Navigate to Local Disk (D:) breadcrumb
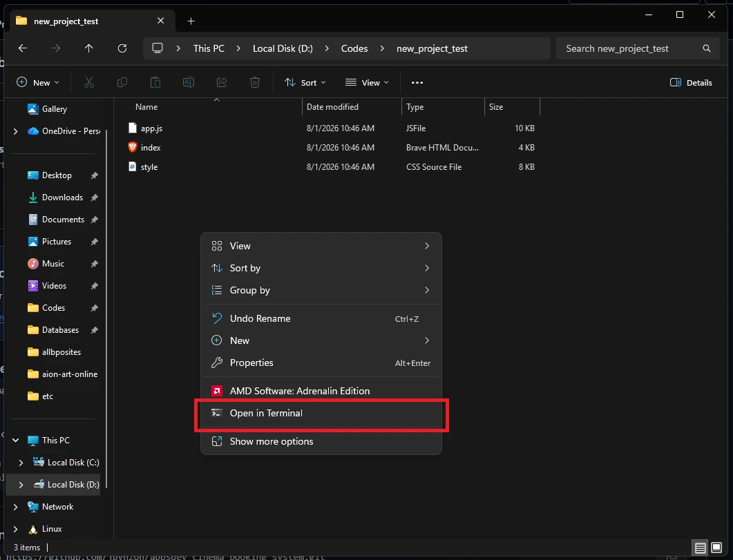Image resolution: width=733 pixels, height=560 pixels. coord(283,48)
